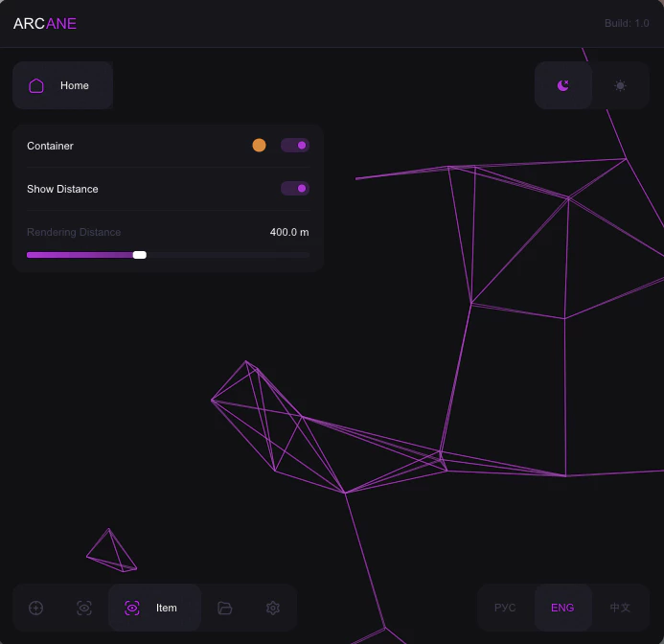Click the 400.0 m distance value
Screen dimensions: 664x644
(x=289, y=232)
